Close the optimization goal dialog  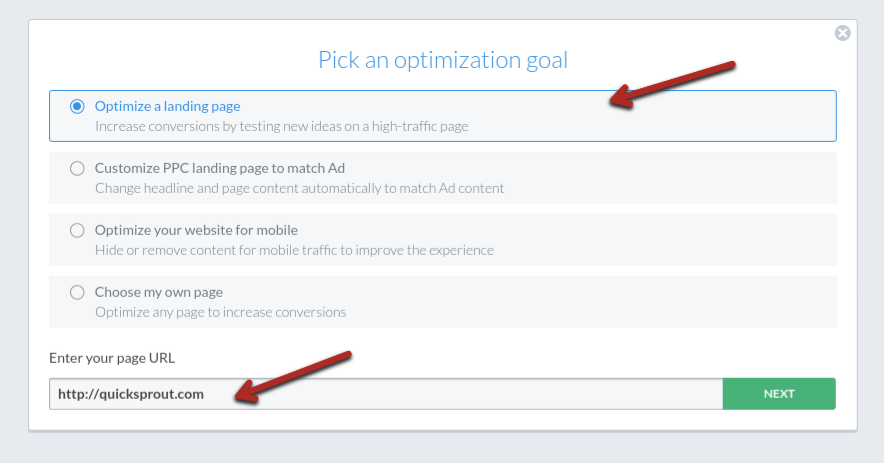842,33
